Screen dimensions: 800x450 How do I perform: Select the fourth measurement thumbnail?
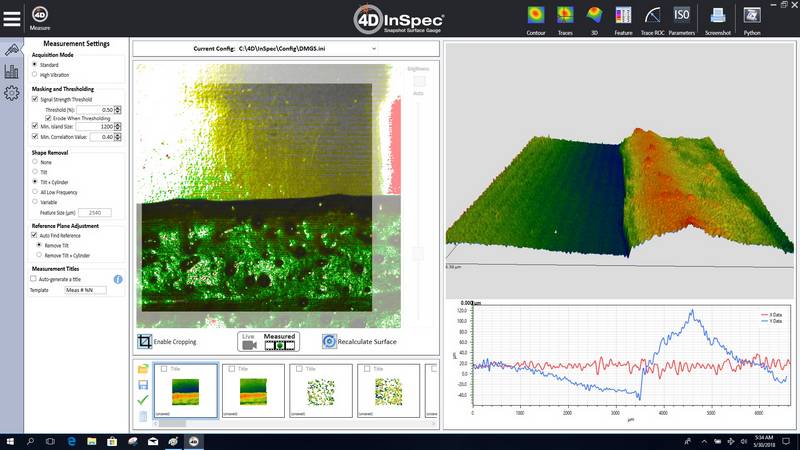pos(388,390)
